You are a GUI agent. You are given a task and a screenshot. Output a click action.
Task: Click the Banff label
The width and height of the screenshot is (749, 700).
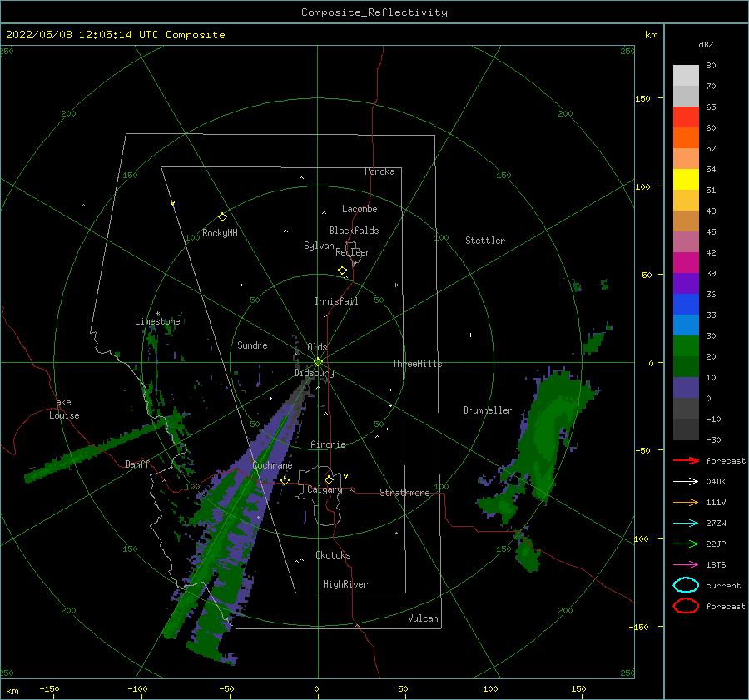(137, 464)
